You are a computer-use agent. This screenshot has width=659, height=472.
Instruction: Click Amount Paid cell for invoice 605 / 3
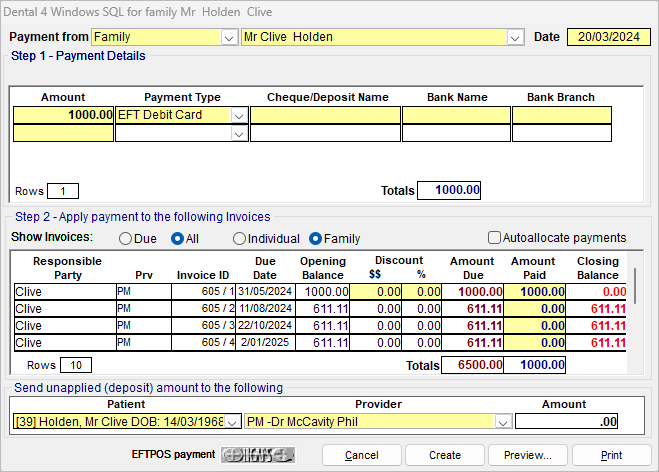pos(535,326)
